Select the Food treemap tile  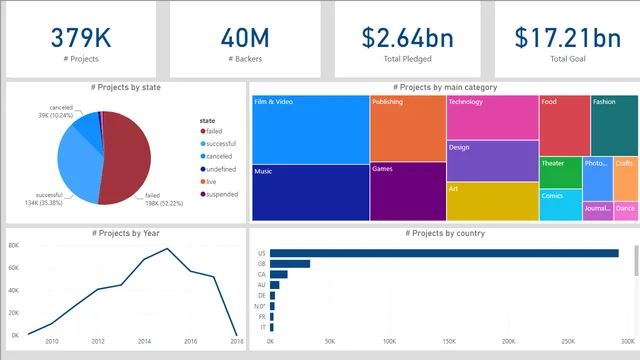pyautogui.click(x=565, y=126)
